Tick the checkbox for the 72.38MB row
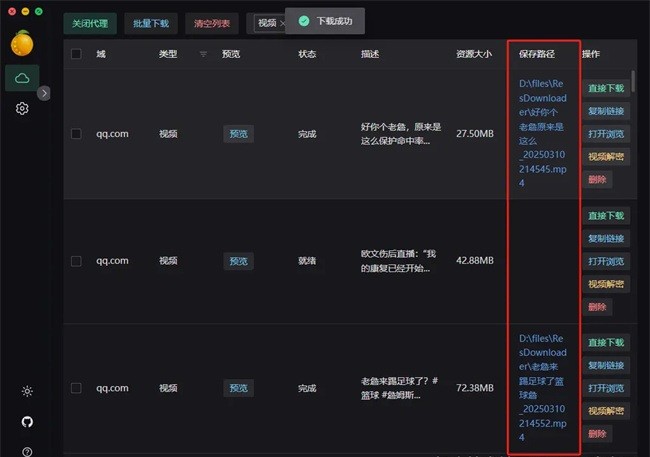The height and width of the screenshot is (457, 650). pyautogui.click(x=76, y=388)
